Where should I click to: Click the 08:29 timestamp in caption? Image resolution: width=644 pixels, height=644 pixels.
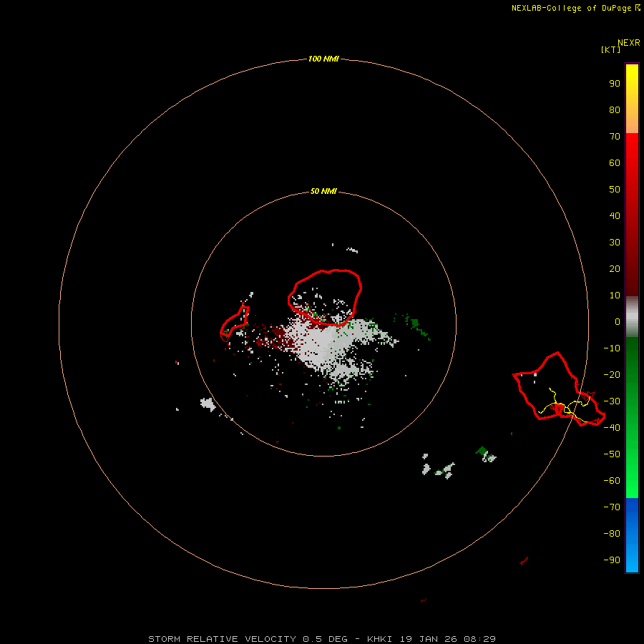(x=479, y=639)
